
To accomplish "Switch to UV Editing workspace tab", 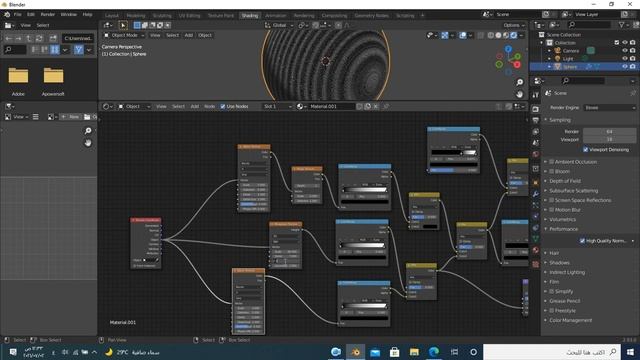I will click(x=189, y=16).
